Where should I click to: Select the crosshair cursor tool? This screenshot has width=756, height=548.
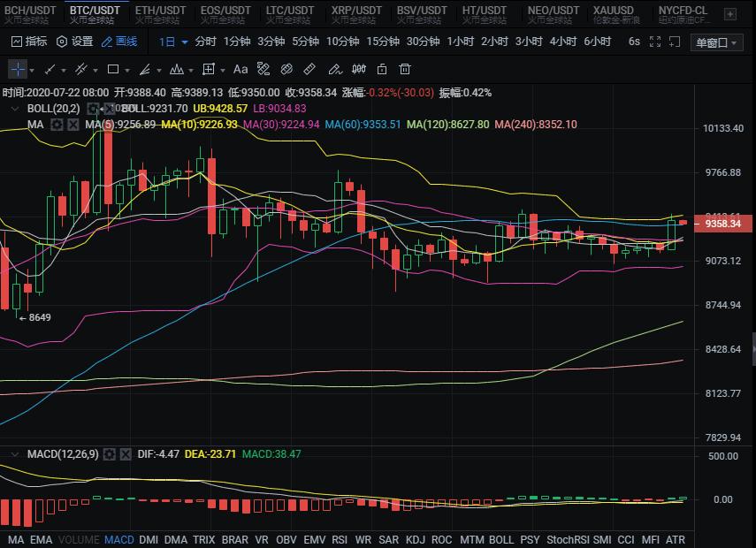coord(18,70)
